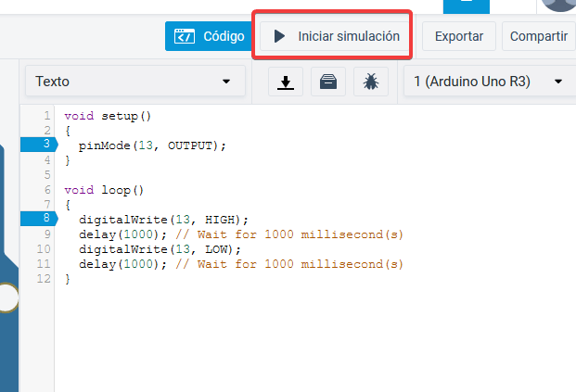576x392 pixels.
Task: Click the code brackets icon in Código
Action: (185, 36)
